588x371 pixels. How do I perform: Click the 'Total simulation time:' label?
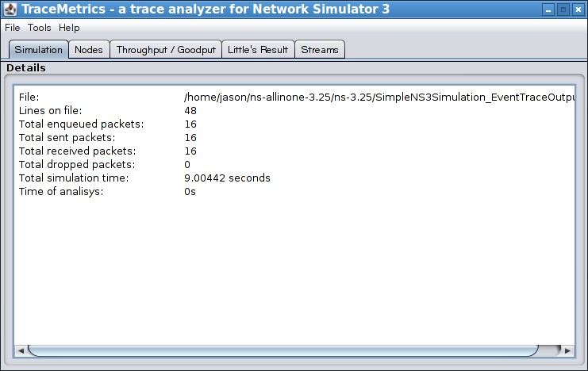[74, 178]
